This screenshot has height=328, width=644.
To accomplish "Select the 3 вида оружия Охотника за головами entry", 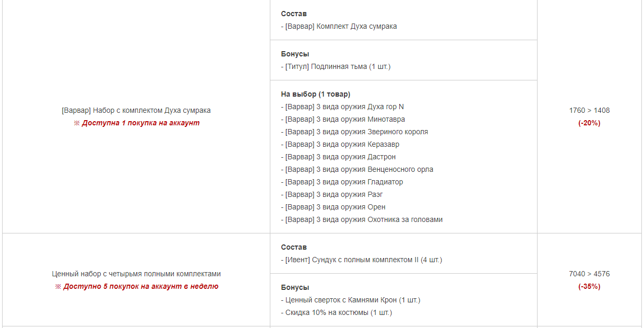I will coord(362,219).
